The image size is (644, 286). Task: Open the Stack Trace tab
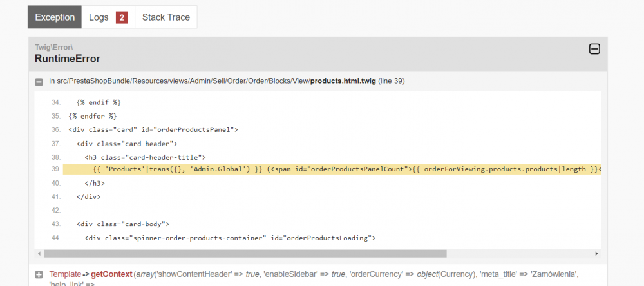tap(166, 17)
